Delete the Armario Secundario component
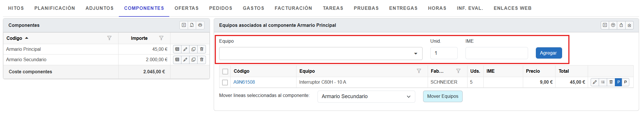 [x=202, y=60]
